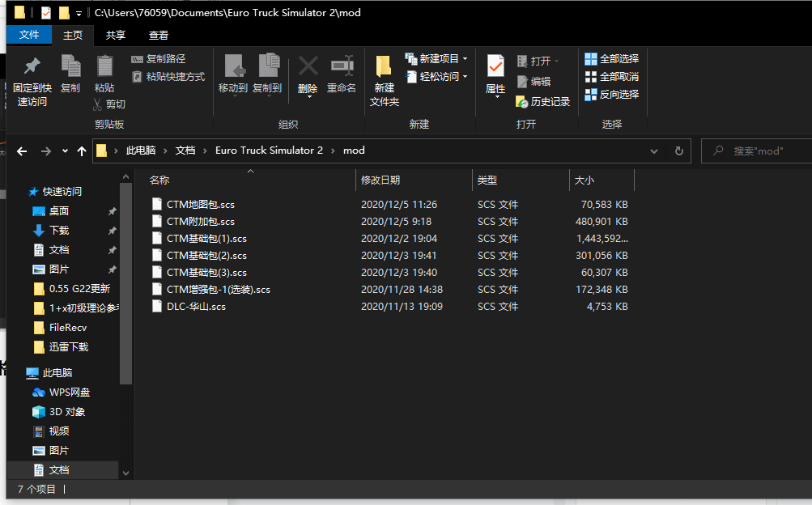Click the Copy (复制) ribbon icon
Viewport: 812px width, 505px height.
[70, 66]
